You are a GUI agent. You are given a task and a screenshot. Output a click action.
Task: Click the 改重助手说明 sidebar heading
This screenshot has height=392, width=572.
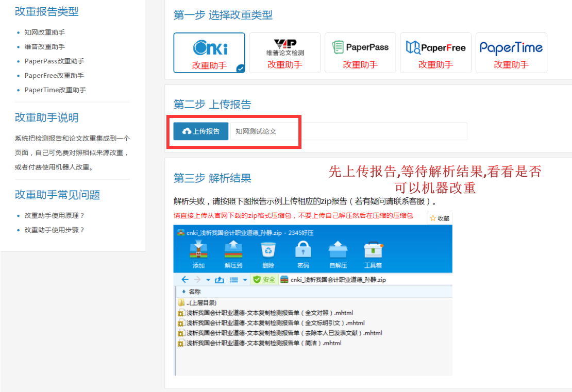(47, 117)
